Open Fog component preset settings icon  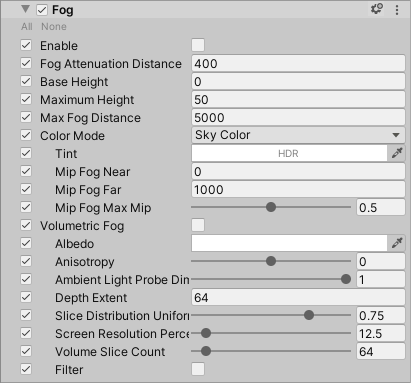pyautogui.click(x=377, y=9)
